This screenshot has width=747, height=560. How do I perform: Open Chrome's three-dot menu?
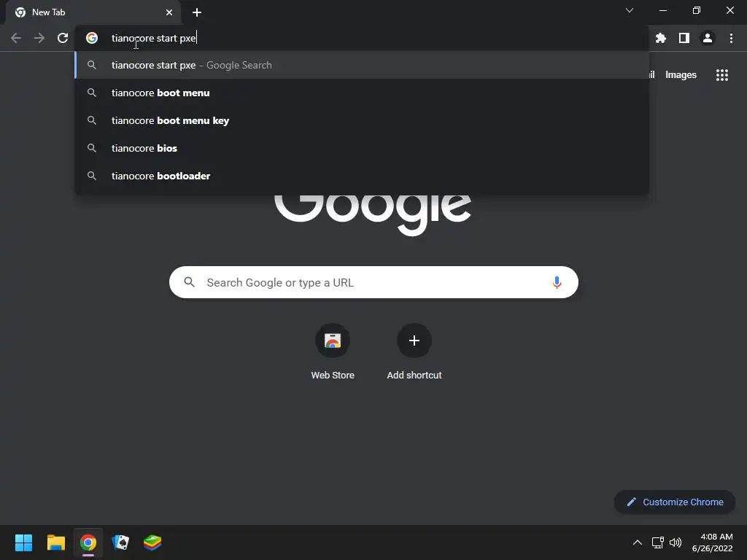coord(731,38)
